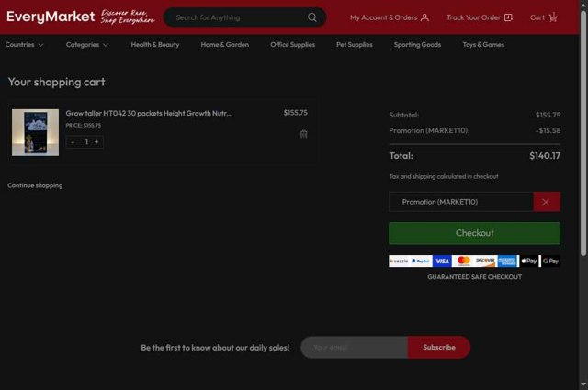The height and width of the screenshot is (390, 588).
Task: Click the $140.17 total amount
Action: 545,156
